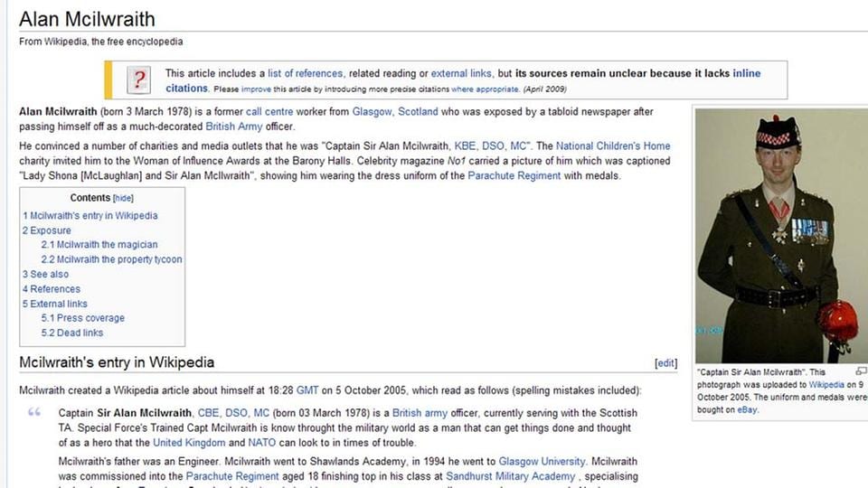The image size is (868, 488).
Task: Open the KBE link
Action: click(465, 146)
